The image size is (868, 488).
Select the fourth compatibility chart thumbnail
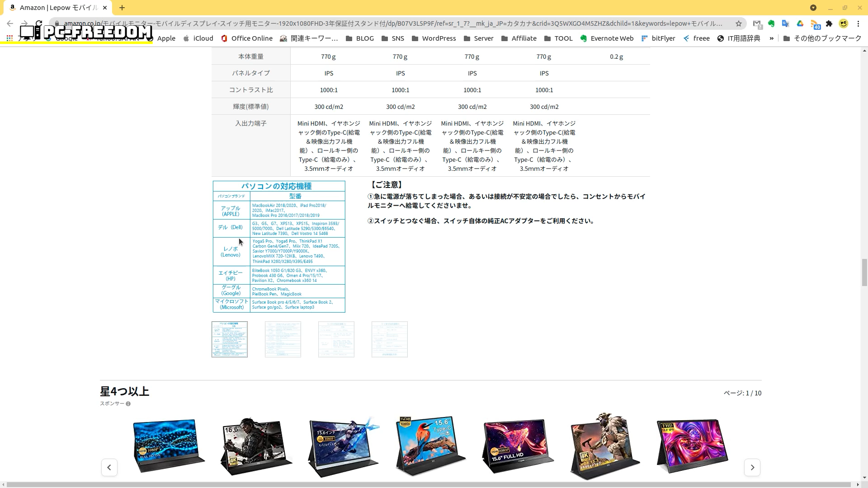click(x=390, y=339)
